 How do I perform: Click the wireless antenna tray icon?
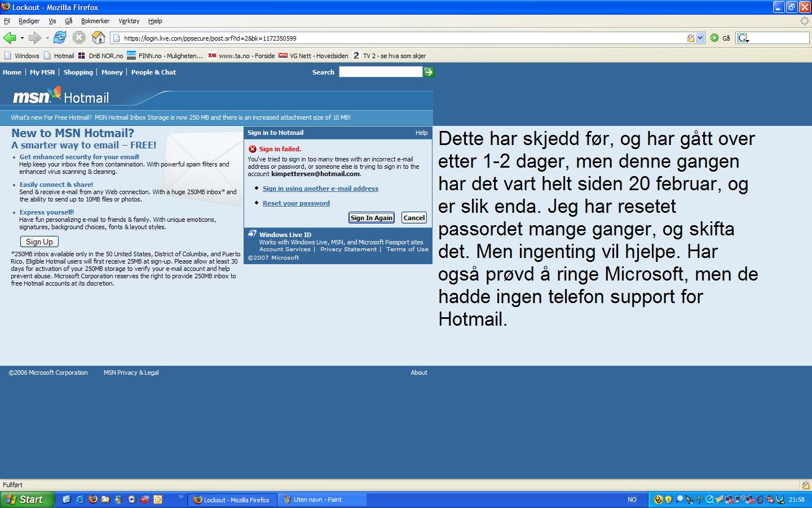[x=699, y=500]
